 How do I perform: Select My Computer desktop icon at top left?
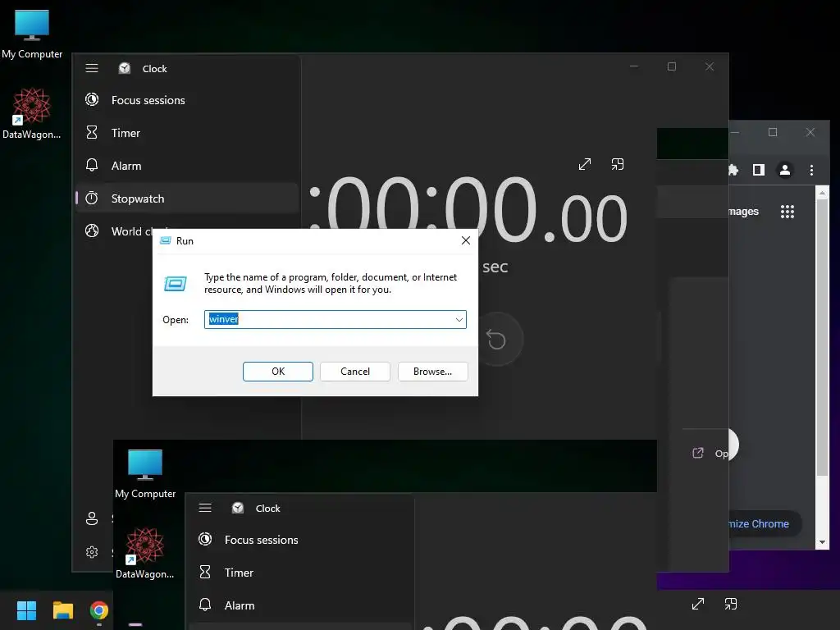(32, 34)
